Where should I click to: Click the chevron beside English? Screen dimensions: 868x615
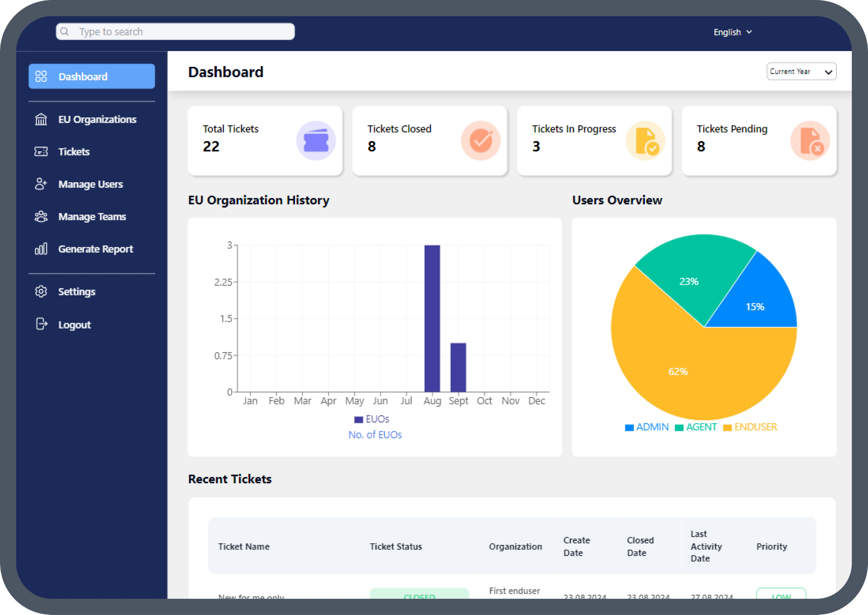[x=749, y=32]
